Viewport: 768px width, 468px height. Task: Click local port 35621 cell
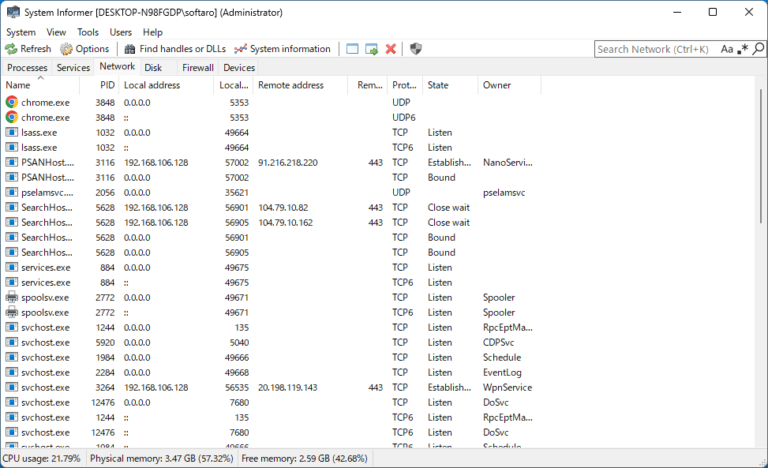point(237,192)
